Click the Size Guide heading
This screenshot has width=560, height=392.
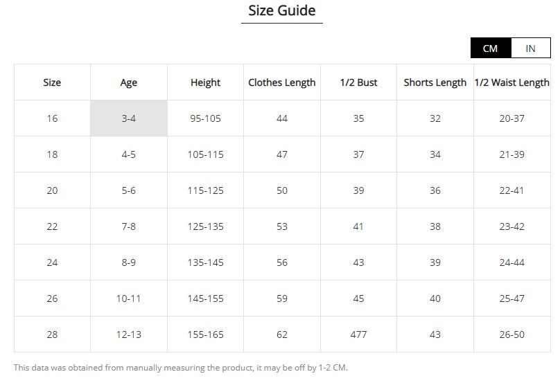(x=282, y=10)
